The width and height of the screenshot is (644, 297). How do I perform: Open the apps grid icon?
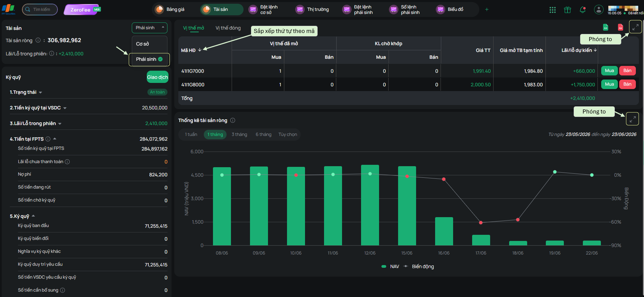tap(552, 10)
